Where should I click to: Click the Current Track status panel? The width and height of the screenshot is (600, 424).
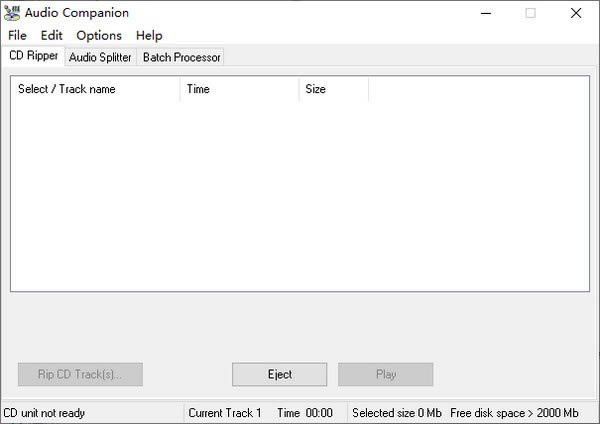[225, 413]
